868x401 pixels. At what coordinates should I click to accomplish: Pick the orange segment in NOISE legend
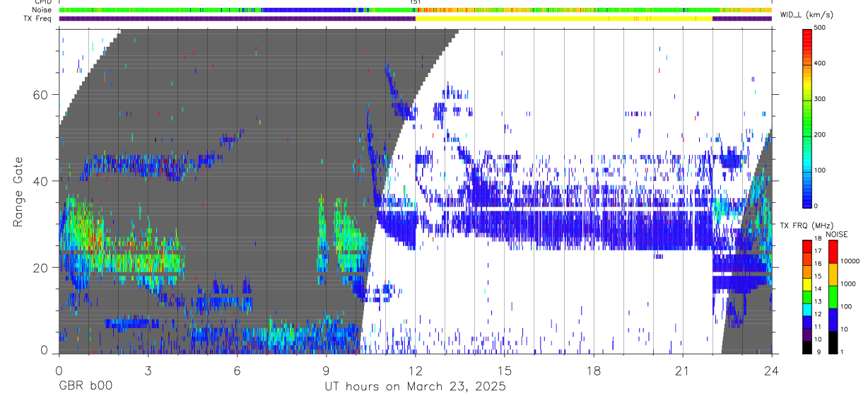[x=833, y=274]
